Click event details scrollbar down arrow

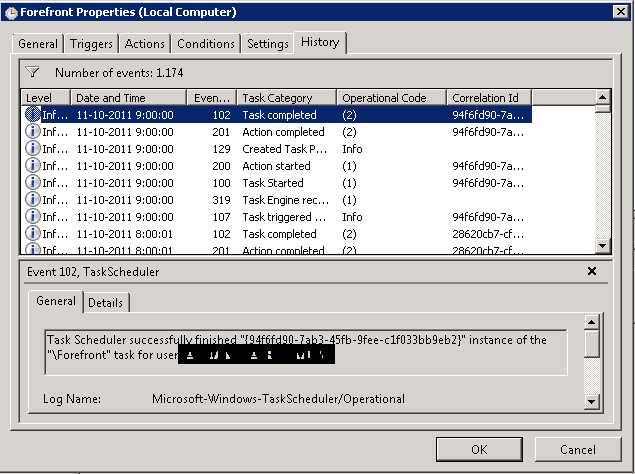591,402
